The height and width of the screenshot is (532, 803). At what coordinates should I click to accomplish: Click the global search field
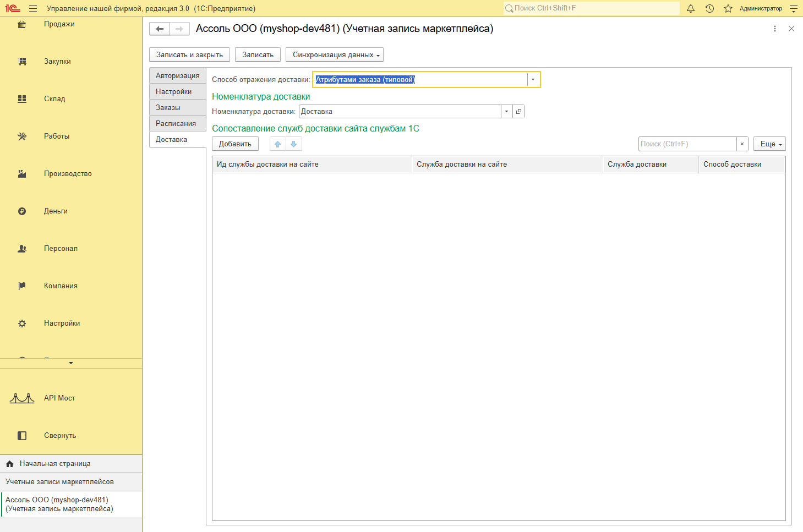(x=592, y=8)
